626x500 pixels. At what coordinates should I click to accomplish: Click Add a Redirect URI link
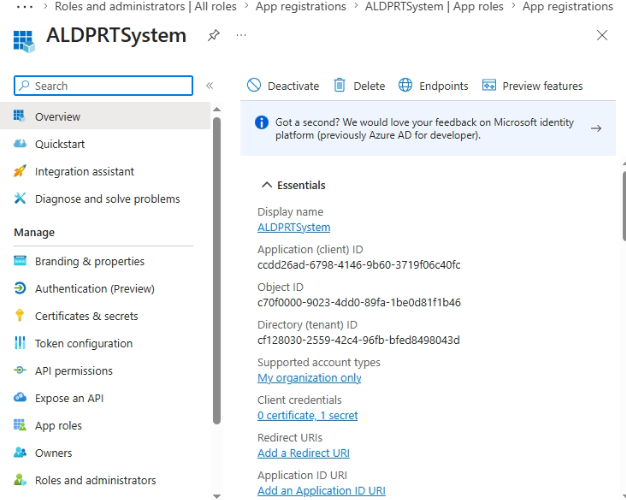click(303, 453)
